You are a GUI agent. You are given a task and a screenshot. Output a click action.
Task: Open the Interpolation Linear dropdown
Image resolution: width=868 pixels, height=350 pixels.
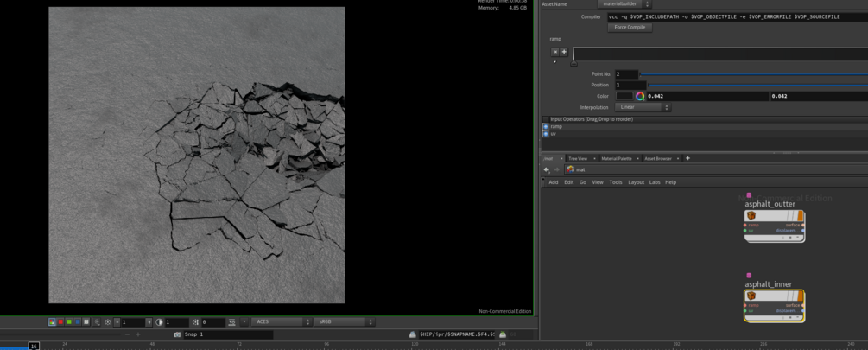click(643, 108)
